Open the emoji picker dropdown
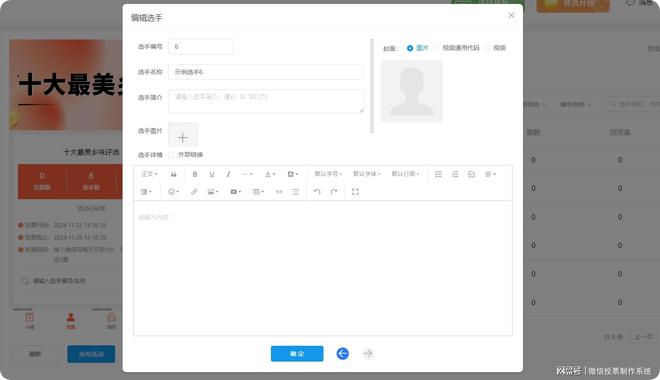 click(x=173, y=192)
